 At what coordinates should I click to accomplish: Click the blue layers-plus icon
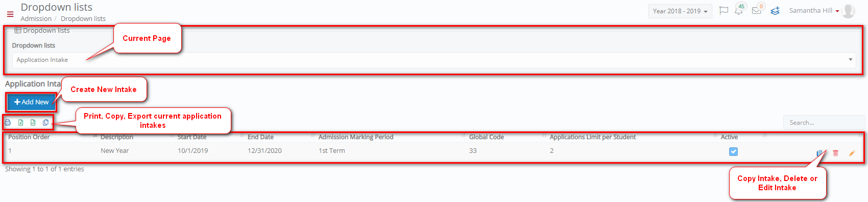pyautogui.click(x=775, y=11)
